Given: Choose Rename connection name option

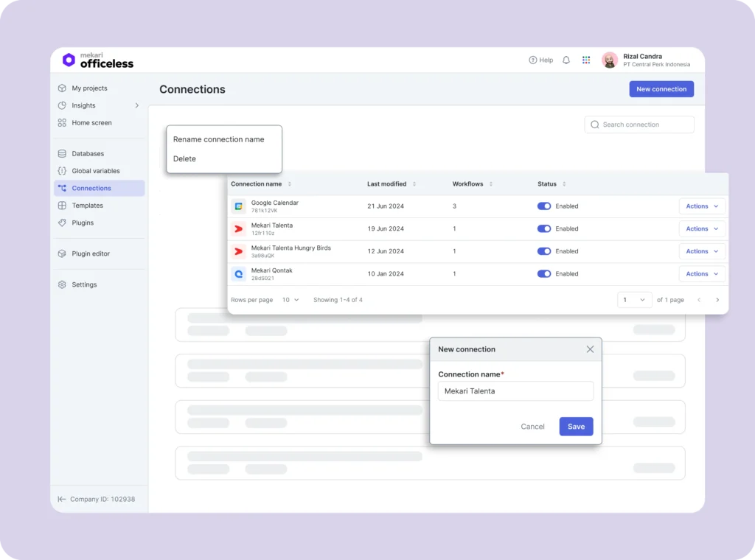Looking at the screenshot, I should click(x=218, y=139).
